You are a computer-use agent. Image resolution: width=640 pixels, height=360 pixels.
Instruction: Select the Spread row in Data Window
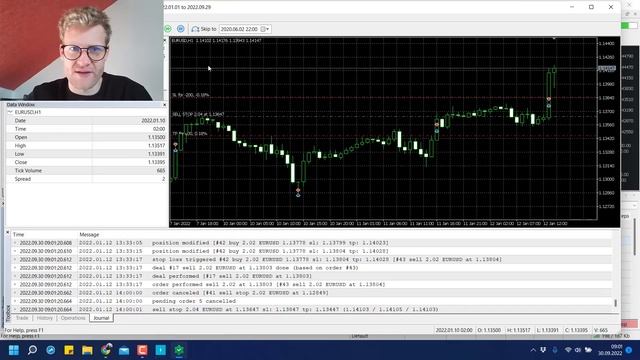86,179
